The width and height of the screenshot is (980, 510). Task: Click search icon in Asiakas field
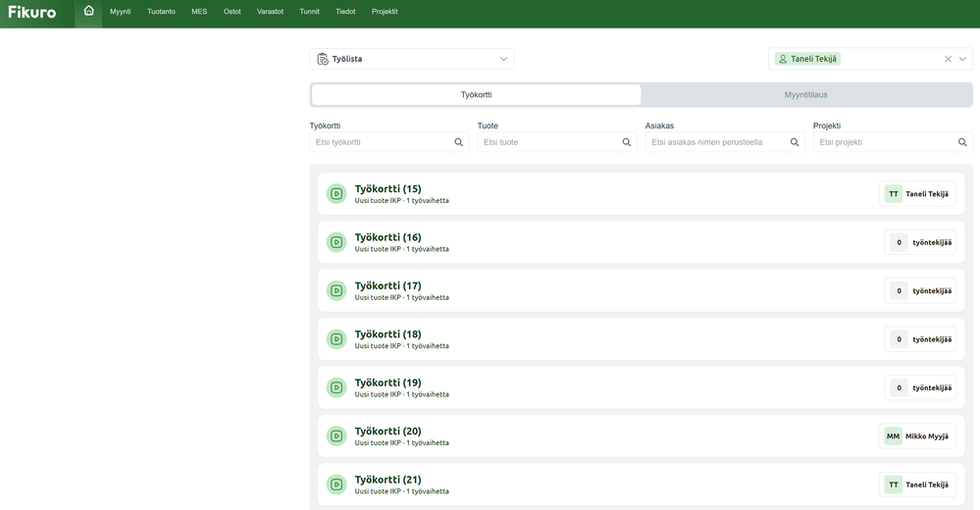coord(795,142)
